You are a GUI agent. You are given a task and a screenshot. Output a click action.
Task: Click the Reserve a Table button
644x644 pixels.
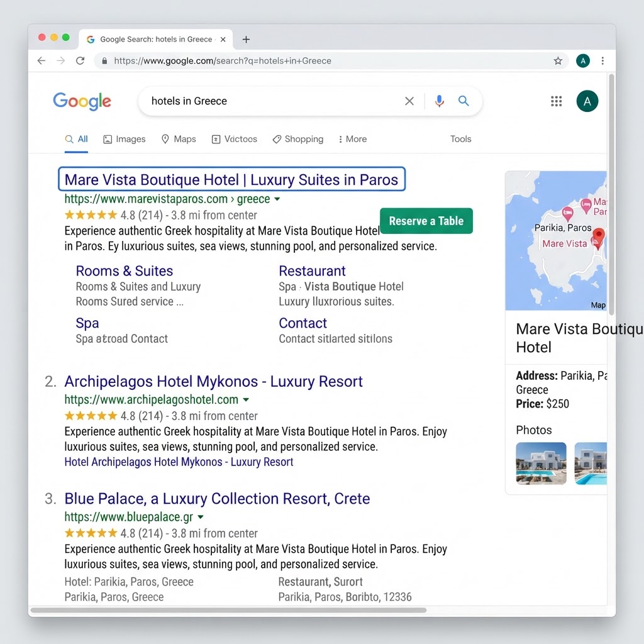[x=426, y=221]
